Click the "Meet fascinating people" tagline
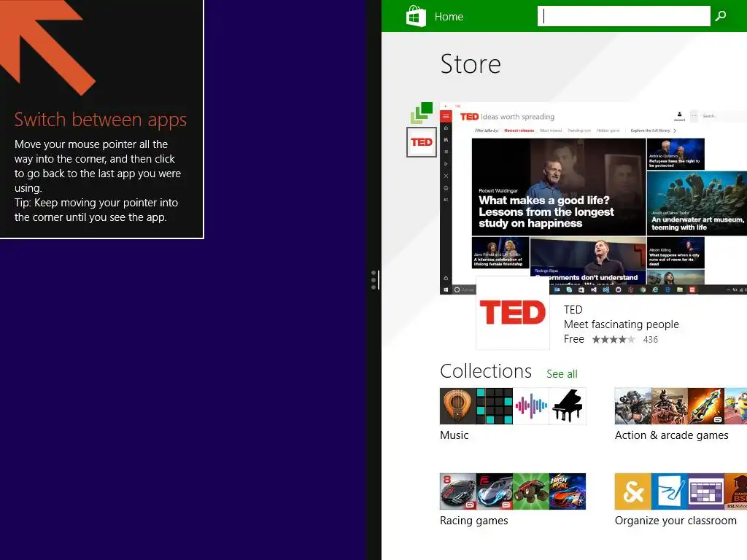Image resolution: width=747 pixels, height=560 pixels. (622, 324)
